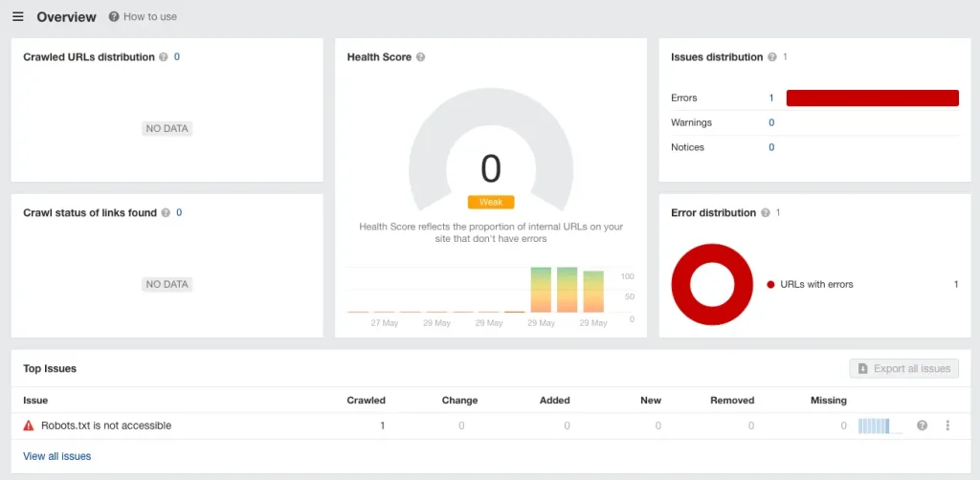
Task: Click the Errors label in Issues distribution
Action: pos(684,98)
